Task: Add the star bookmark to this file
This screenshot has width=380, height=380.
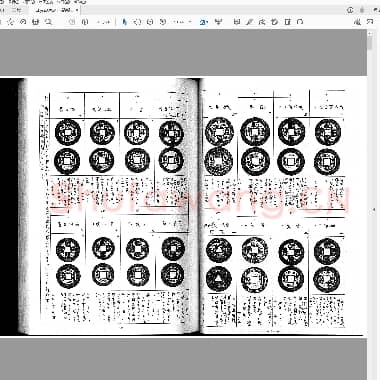Action: pos(10,22)
